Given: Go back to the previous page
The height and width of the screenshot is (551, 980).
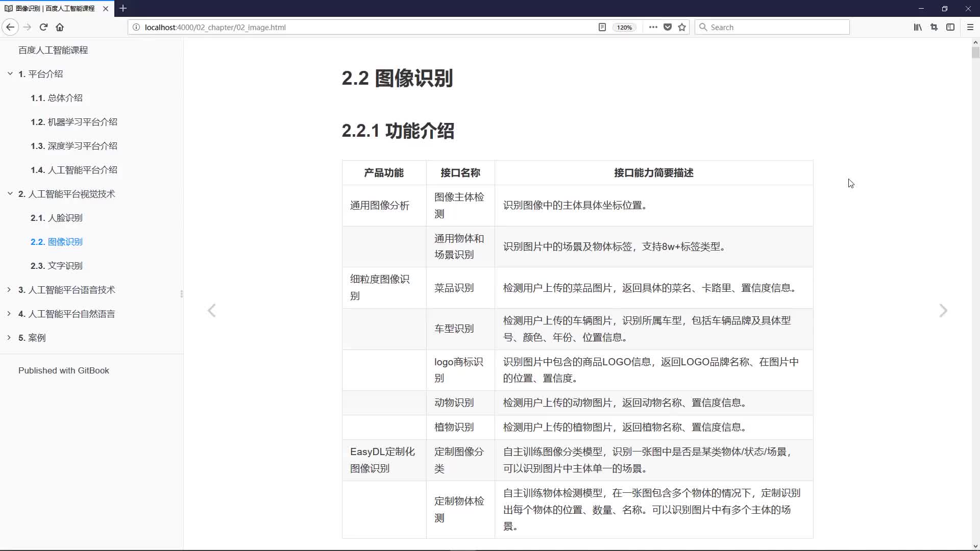Looking at the screenshot, I should (10, 27).
